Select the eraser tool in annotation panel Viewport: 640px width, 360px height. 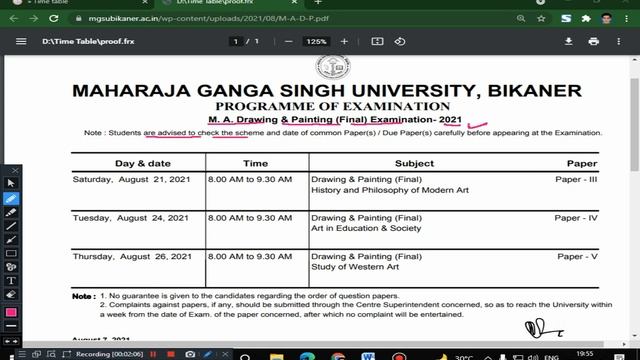click(11, 294)
